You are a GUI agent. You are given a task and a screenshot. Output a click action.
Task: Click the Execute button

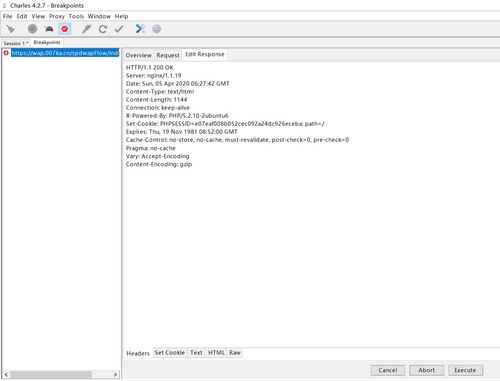pos(465,370)
